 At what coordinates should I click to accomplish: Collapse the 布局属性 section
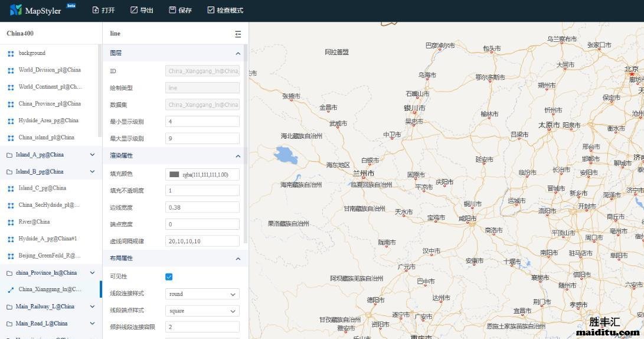coord(238,259)
